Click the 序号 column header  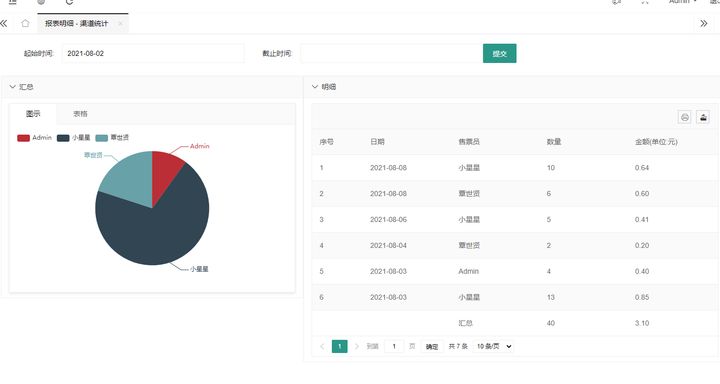pos(326,142)
